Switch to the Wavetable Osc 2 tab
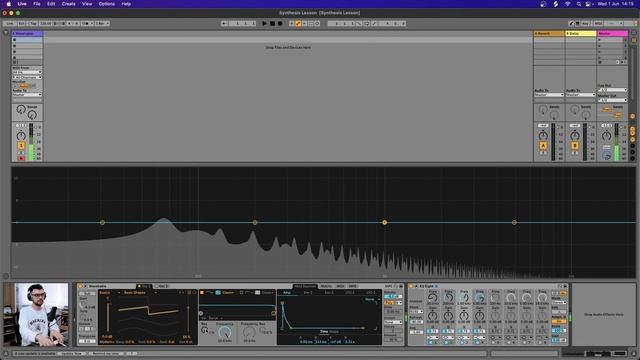The height and width of the screenshot is (360, 640). point(162,287)
